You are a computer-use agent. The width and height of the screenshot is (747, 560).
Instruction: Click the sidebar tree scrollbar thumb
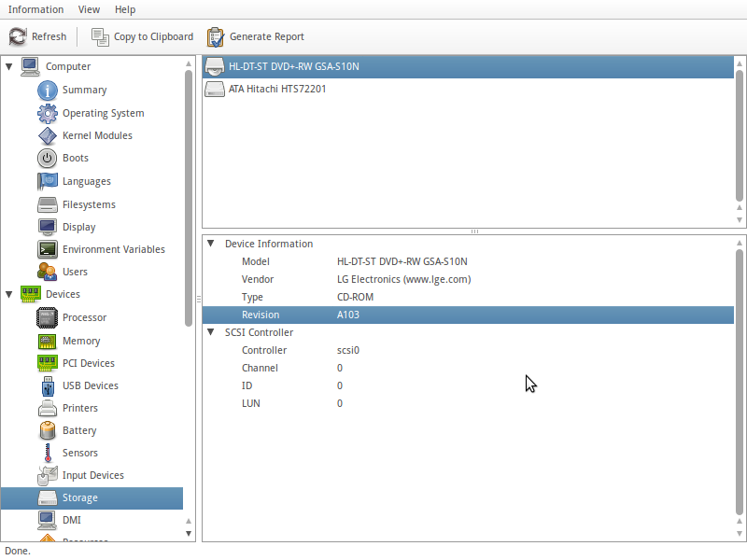pyautogui.click(x=189, y=198)
